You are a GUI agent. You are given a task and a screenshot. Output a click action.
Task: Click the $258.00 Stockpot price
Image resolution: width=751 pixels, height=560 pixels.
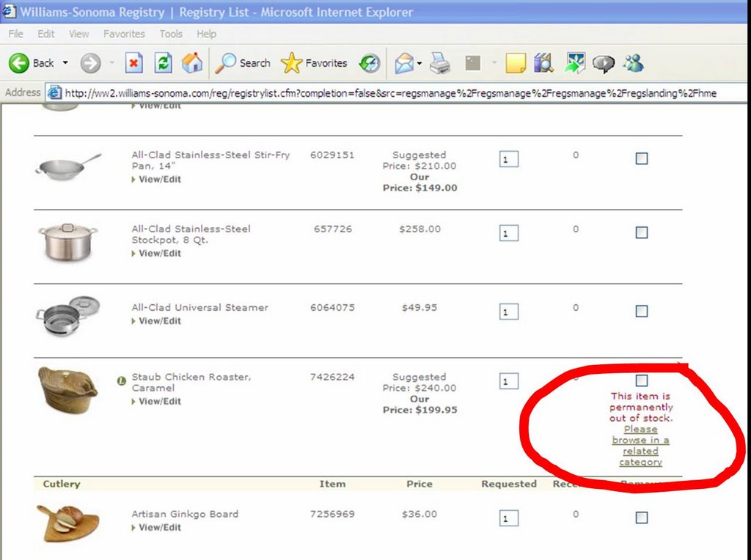coord(420,229)
